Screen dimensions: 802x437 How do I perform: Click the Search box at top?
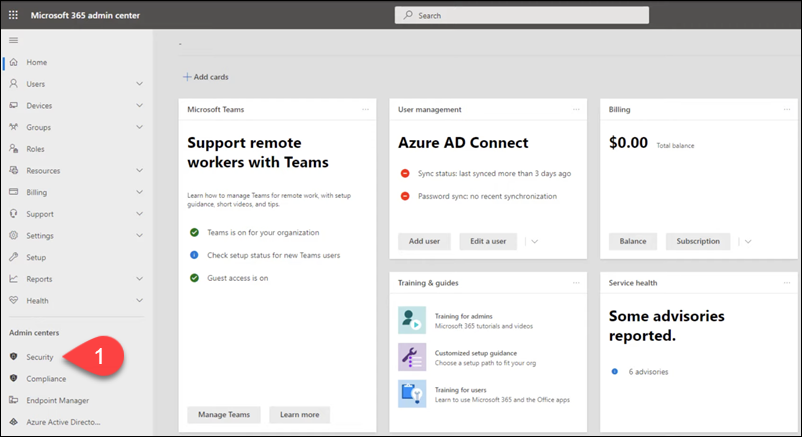(522, 15)
